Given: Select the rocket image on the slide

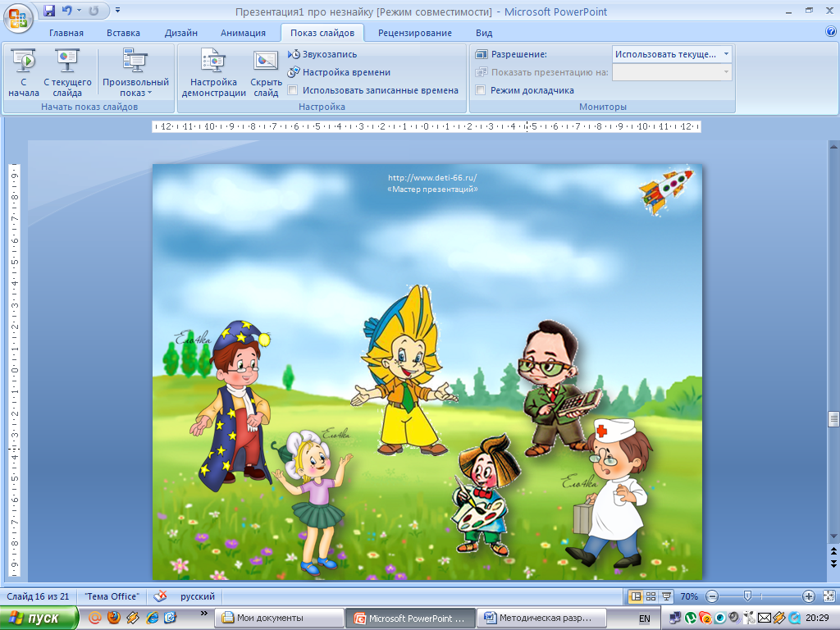Looking at the screenshot, I should pyautogui.click(x=666, y=191).
